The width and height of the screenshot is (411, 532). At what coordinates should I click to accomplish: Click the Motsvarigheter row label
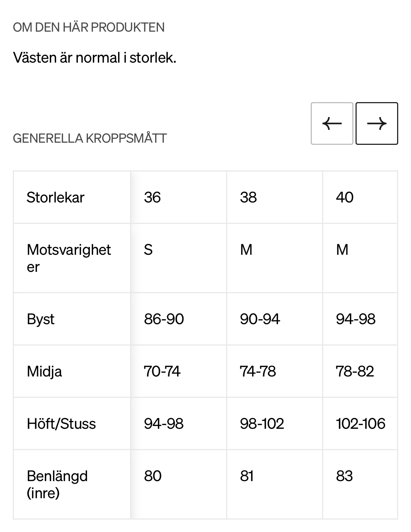pyautogui.click(x=69, y=258)
